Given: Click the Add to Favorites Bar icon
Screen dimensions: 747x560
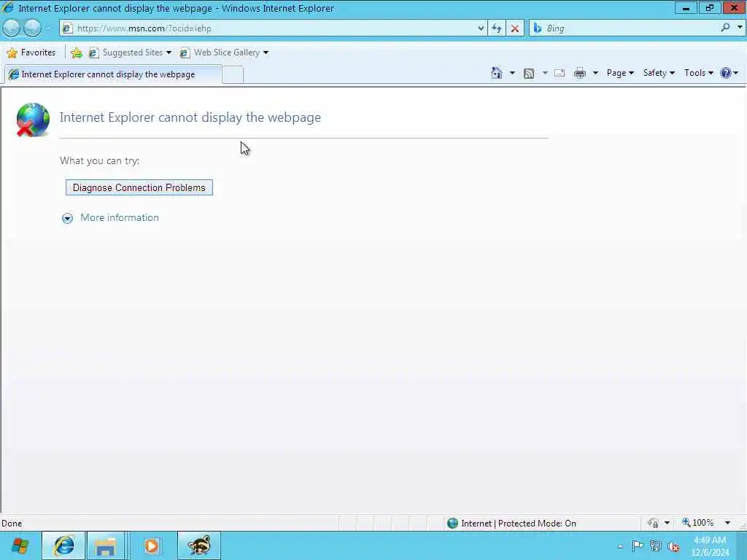Looking at the screenshot, I should click(76, 52).
